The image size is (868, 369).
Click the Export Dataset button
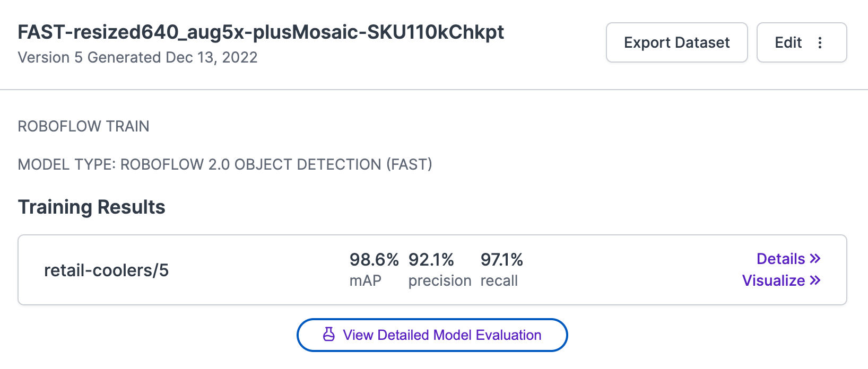coord(676,42)
